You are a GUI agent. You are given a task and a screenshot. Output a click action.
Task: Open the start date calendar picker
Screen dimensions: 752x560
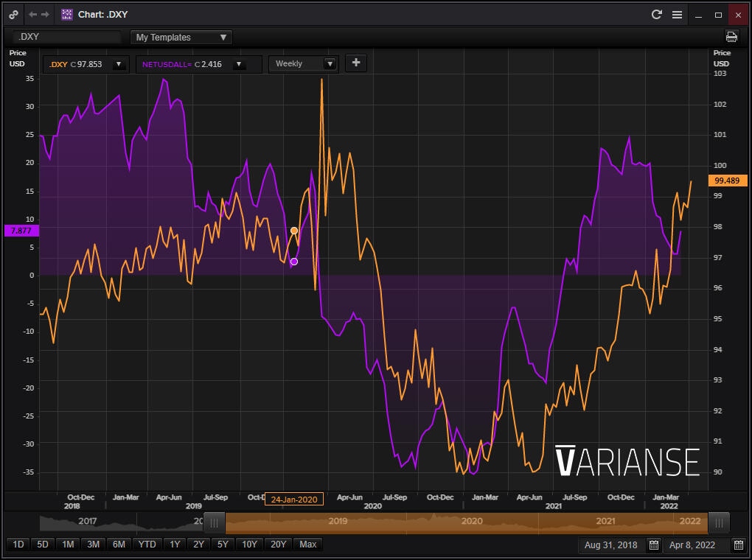(x=653, y=545)
